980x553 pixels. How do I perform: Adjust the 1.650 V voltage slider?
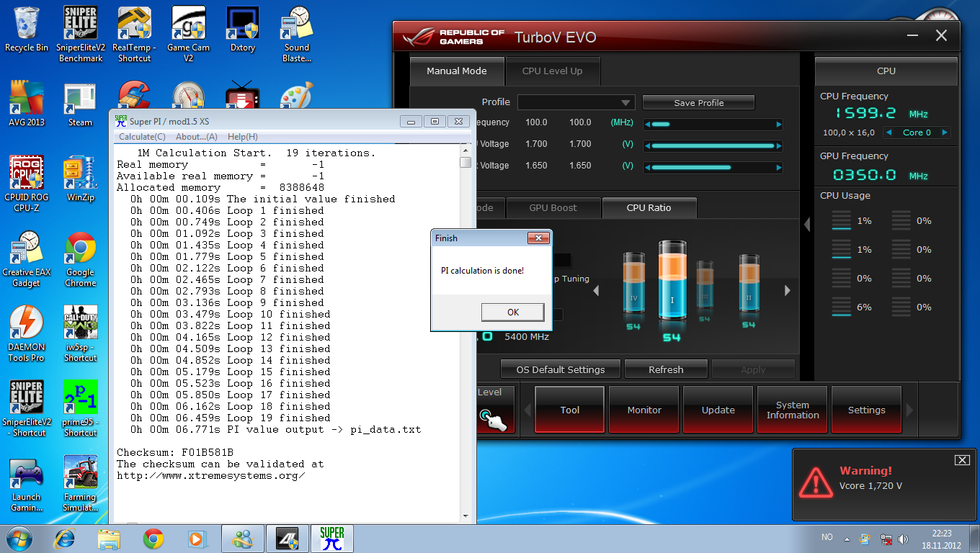pos(713,167)
